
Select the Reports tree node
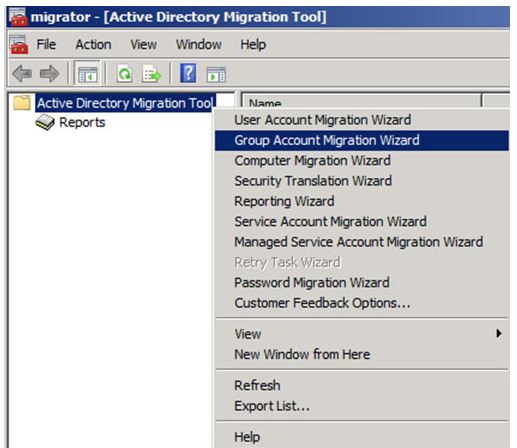[82, 122]
